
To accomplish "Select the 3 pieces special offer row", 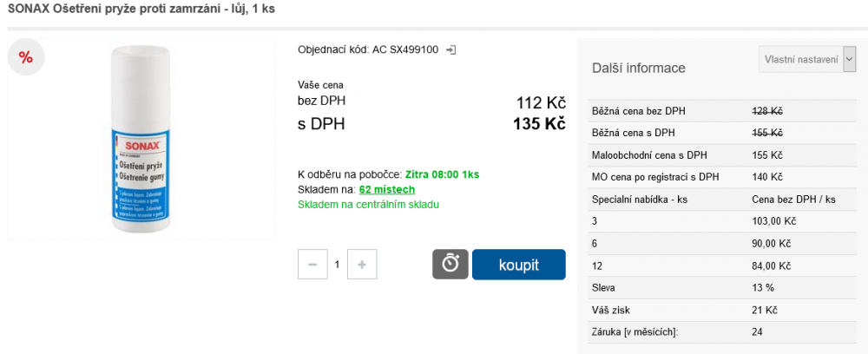I will [x=722, y=221].
